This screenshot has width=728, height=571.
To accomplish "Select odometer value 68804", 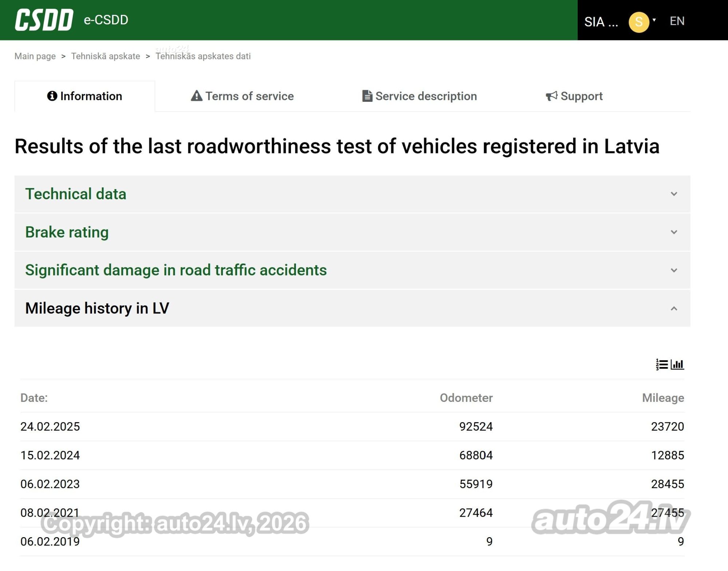I will (476, 455).
